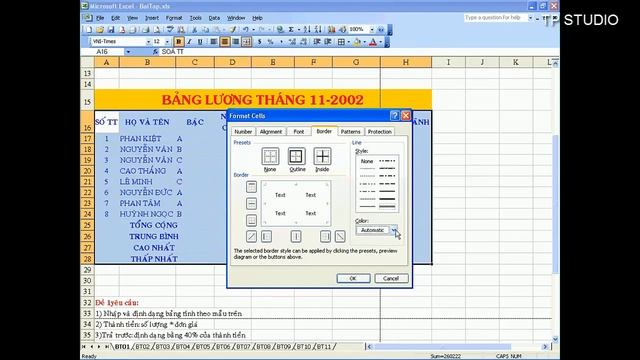Screen dimensions: 640x360
Task: Toggle Italic formatting
Action: [x=189, y=42]
